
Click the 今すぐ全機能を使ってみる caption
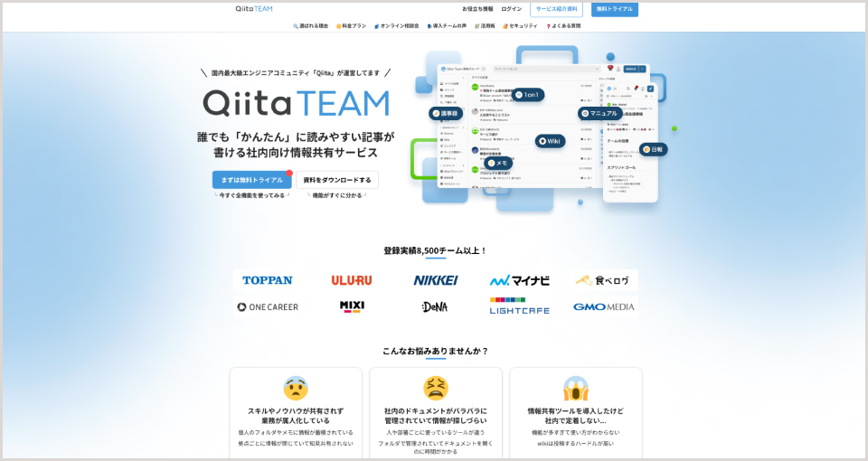(252, 195)
